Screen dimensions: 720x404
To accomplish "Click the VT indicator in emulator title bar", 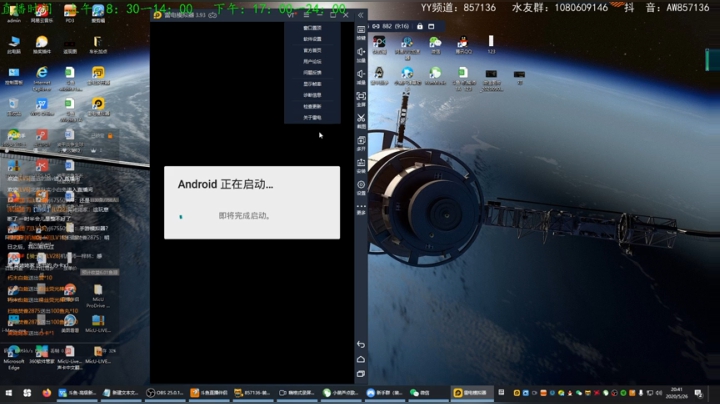I will point(291,15).
